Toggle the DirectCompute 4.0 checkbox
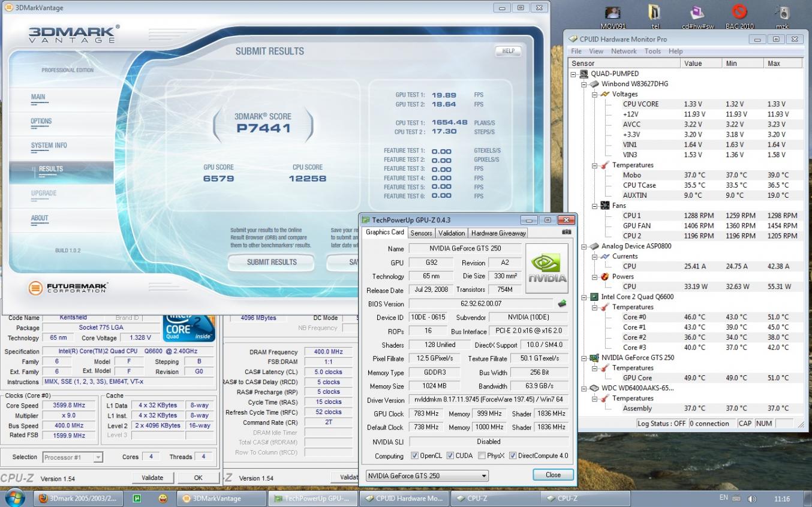Screen dimensions: 812x507 tap(513, 456)
